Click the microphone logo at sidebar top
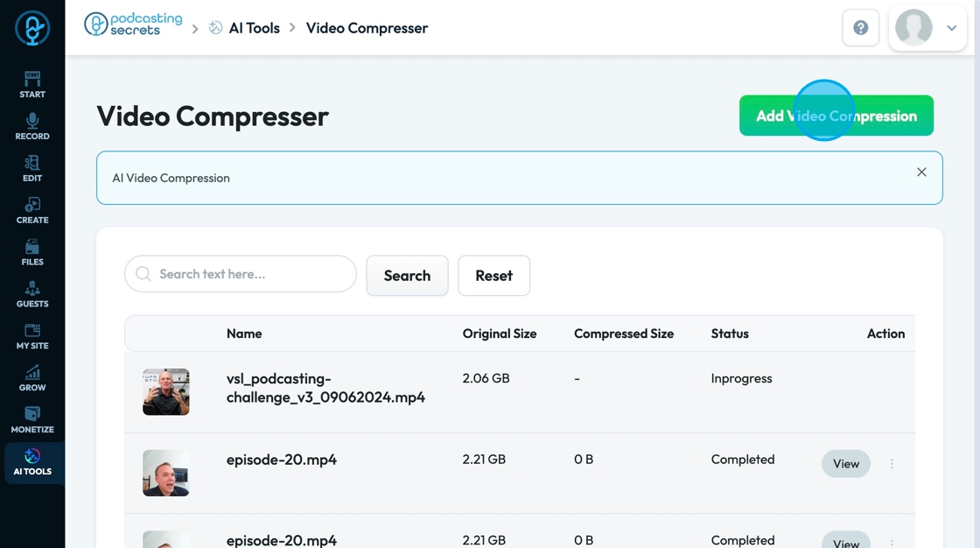This screenshot has width=980, height=548. point(32,28)
